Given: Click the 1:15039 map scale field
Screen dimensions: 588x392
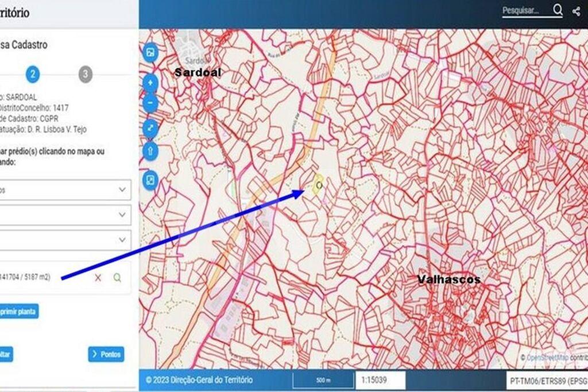Looking at the screenshot, I should (x=381, y=380).
